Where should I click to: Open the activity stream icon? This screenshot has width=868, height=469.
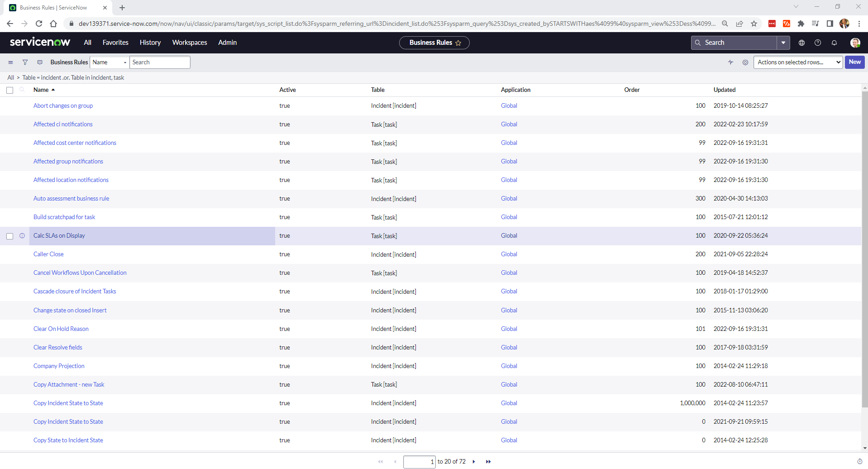730,62
